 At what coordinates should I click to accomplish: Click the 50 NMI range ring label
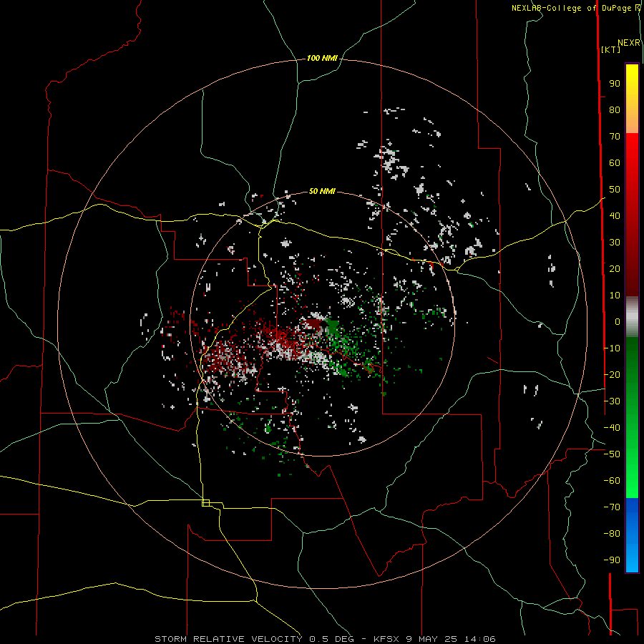(322, 191)
